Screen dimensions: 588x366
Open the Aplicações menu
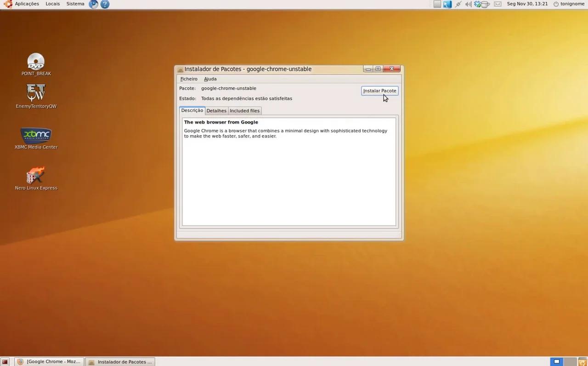[x=27, y=4]
